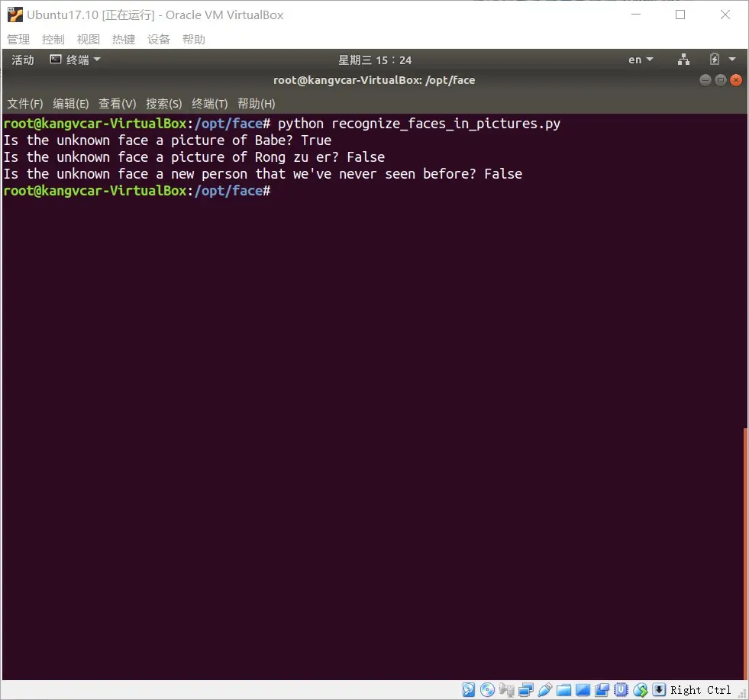Click the USB devices status icon
The height and width of the screenshot is (700, 749).
pyautogui.click(x=544, y=689)
